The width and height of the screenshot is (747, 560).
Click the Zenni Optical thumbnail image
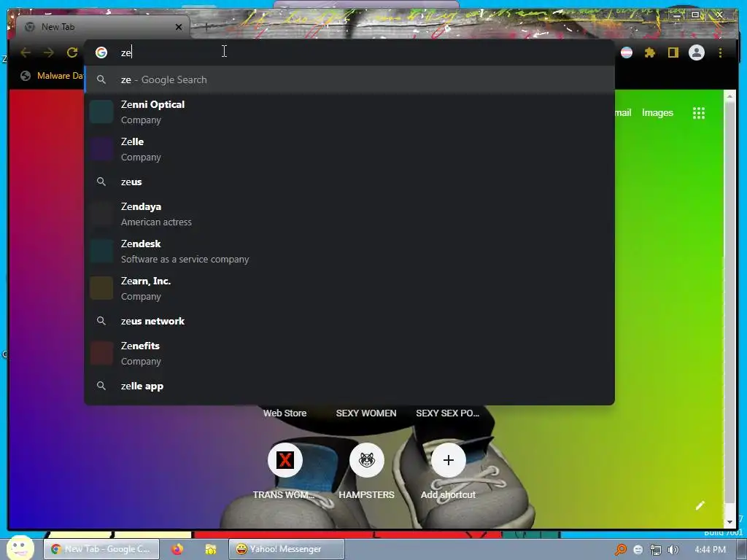pos(101,112)
